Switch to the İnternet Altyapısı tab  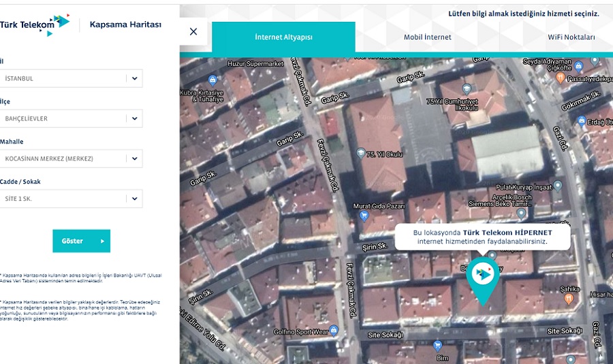tap(283, 37)
